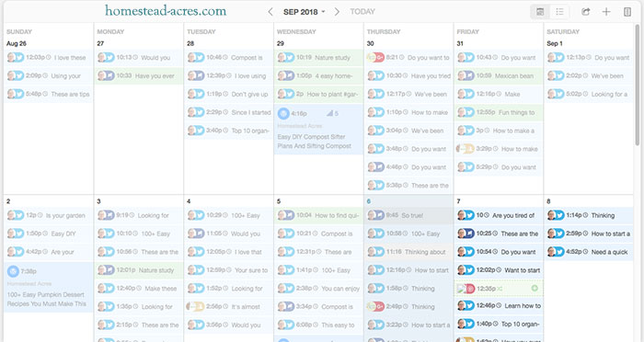Screen dimensions: 644x342
Task: Open the 2:38p You can enjoy message
Action: [318, 288]
